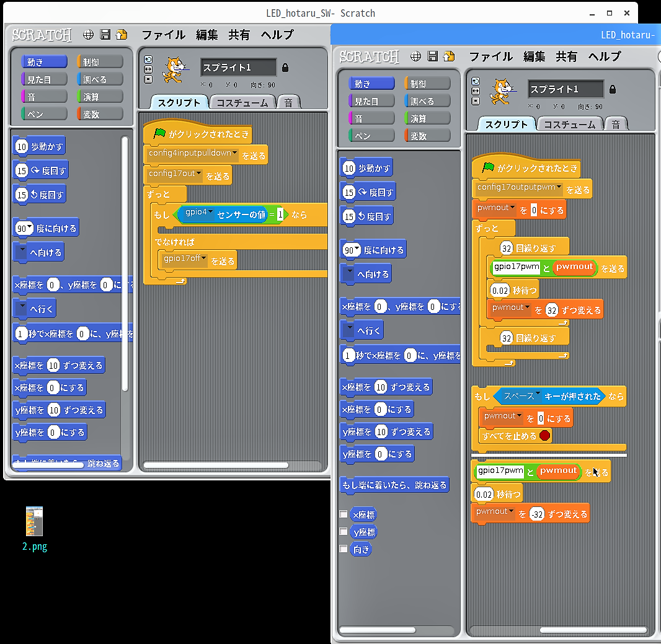Select the 演算 block category in right window
This screenshot has height=644, width=661.
[x=427, y=118]
